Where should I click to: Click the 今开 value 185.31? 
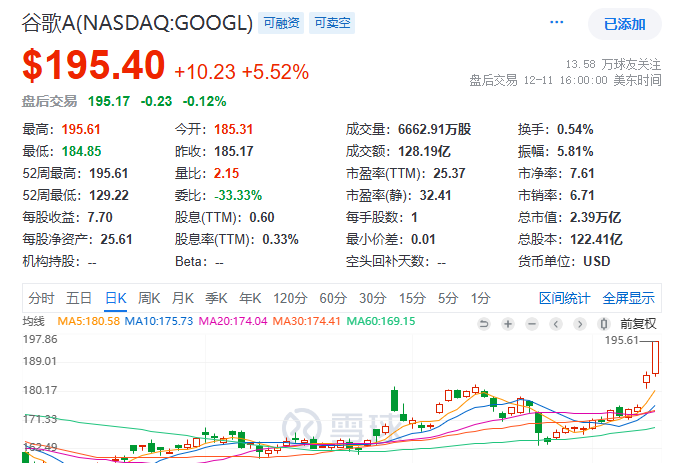tap(233, 129)
